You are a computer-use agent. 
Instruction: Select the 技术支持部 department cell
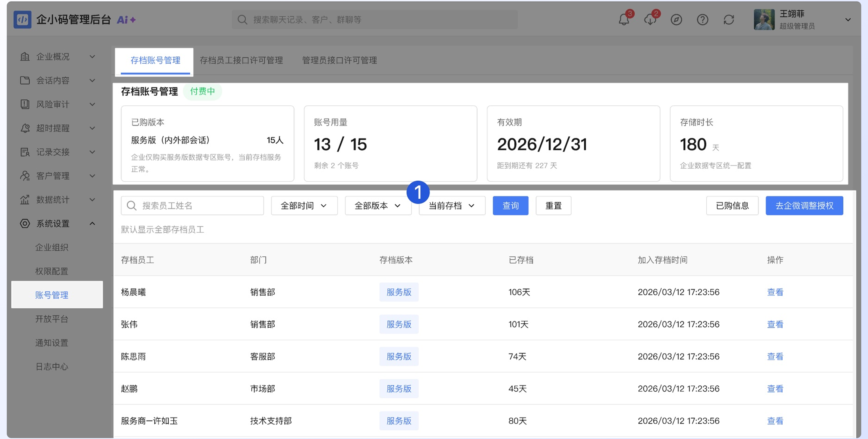pyautogui.click(x=271, y=421)
